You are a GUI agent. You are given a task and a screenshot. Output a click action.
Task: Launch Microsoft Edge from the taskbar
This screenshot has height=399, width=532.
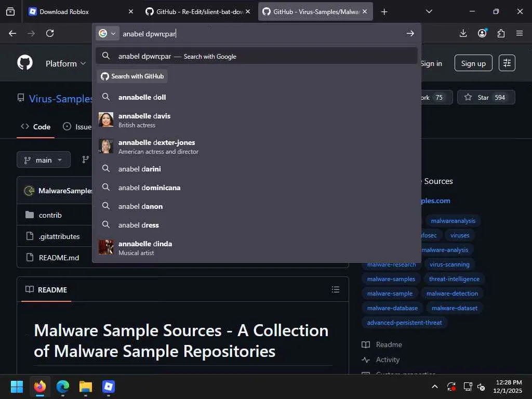coord(63,387)
